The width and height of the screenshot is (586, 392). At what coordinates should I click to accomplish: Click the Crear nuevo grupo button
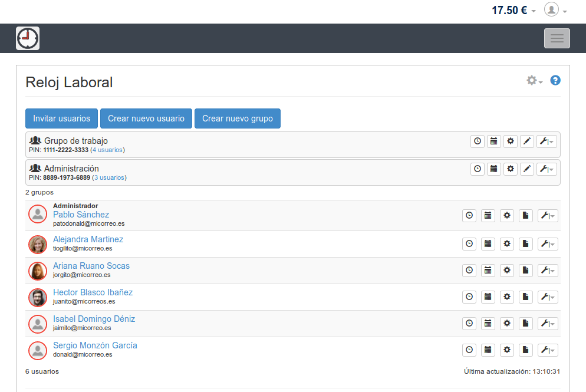[x=238, y=118]
